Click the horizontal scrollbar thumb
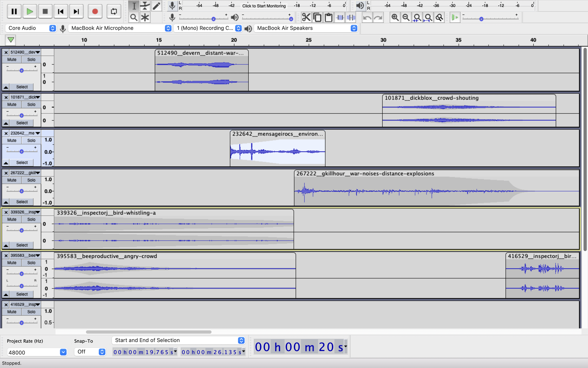Image resolution: width=588 pixels, height=368 pixels. tap(149, 332)
